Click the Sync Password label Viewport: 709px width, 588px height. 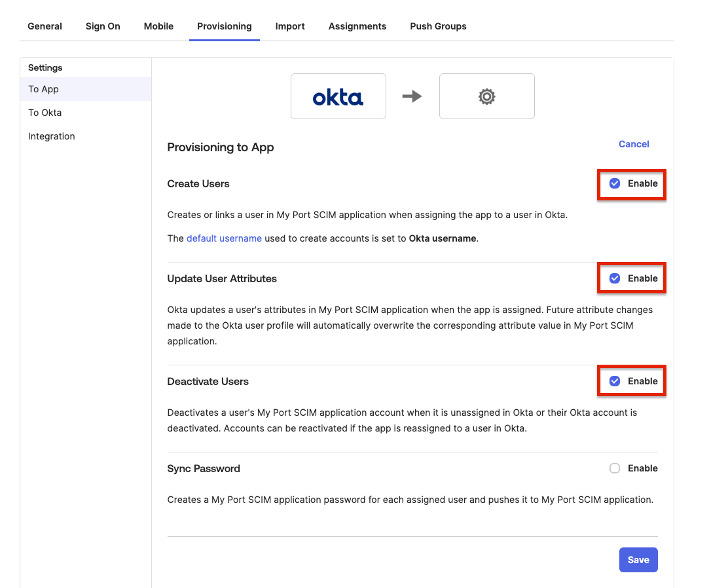pos(204,469)
